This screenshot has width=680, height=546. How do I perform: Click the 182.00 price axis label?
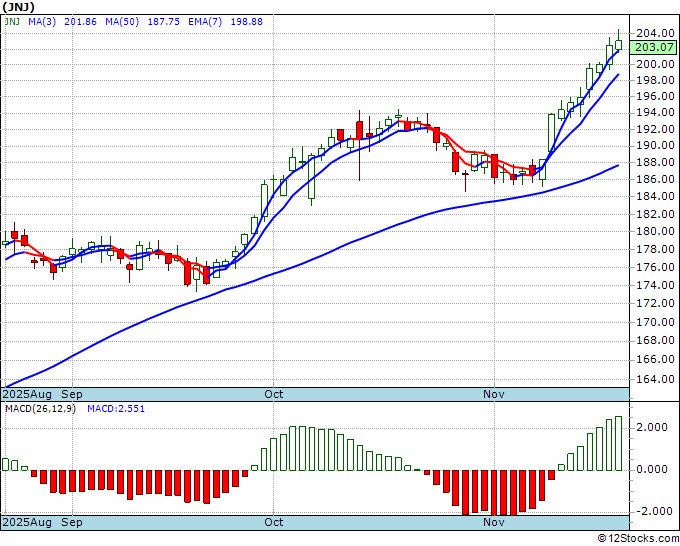coord(655,214)
